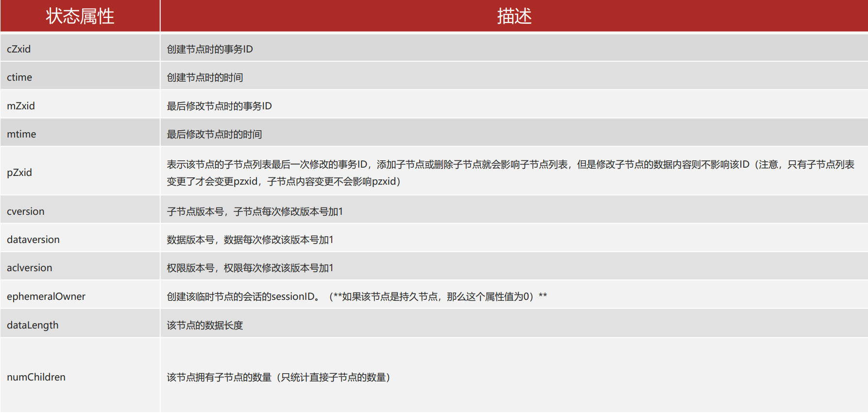Select the ctime cell
The image size is (868, 415).
point(80,76)
